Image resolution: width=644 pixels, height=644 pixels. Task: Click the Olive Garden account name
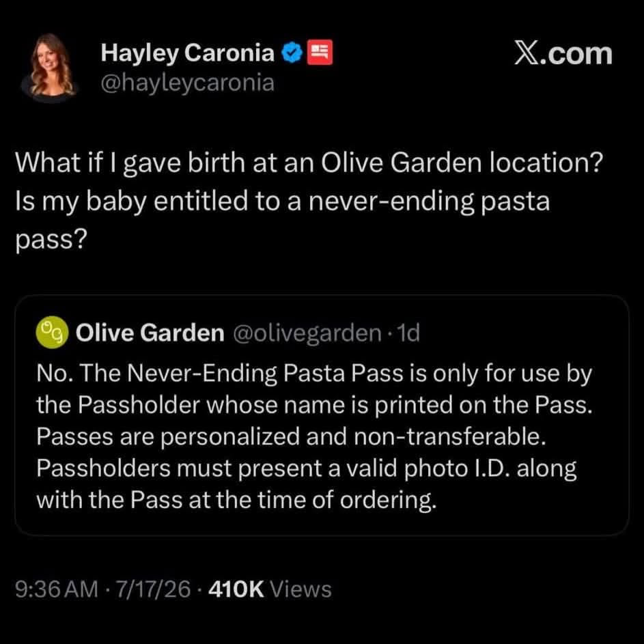150,333
